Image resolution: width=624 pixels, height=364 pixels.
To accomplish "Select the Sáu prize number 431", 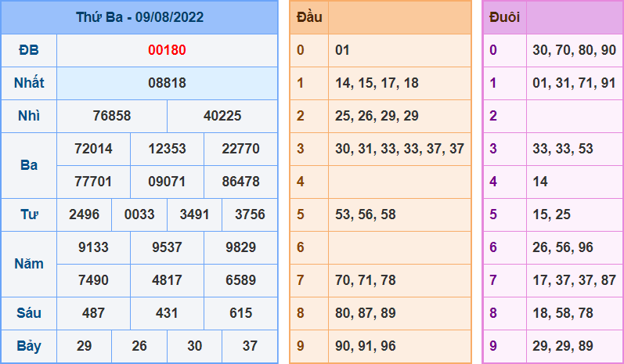I will [x=167, y=313].
